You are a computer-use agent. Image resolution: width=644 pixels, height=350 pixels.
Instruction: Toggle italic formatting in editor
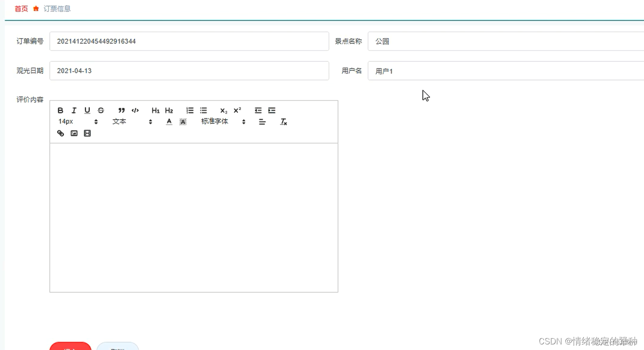(x=74, y=110)
